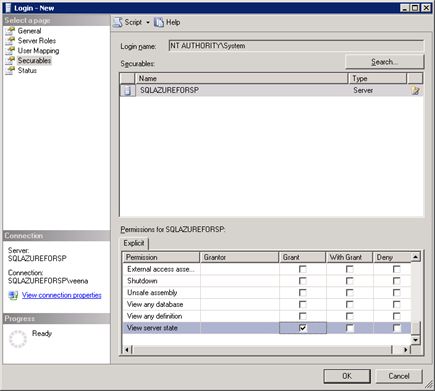Click the connection properties icon
435x391 pixels.
coord(13,296)
